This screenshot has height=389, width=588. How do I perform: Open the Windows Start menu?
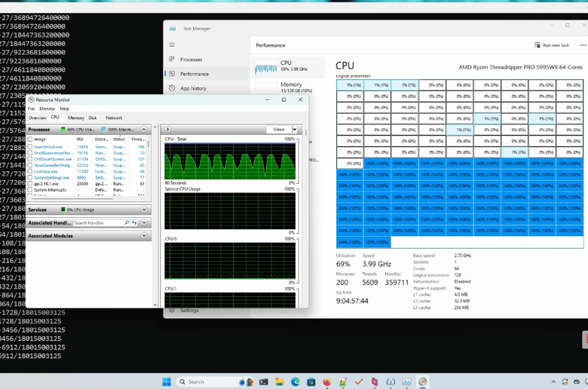[x=167, y=381]
